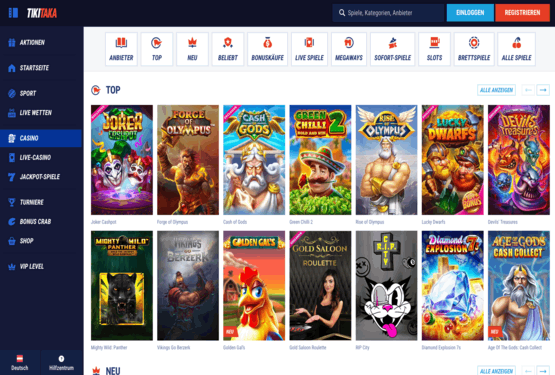Viewport: 555px width, 375px height.
Task: Open the Top category tab
Action: coord(157,49)
